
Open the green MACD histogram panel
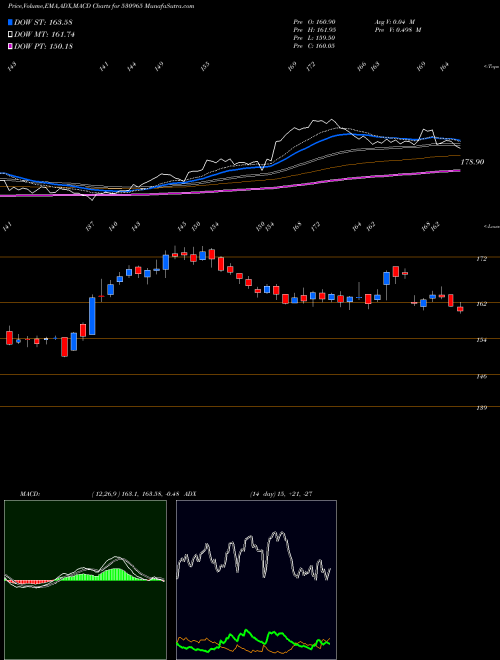(x=85, y=580)
